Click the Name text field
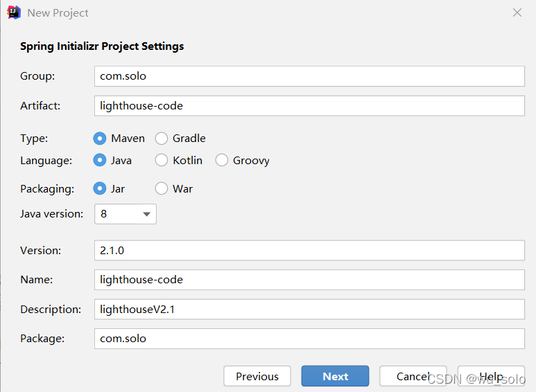 [309, 280]
